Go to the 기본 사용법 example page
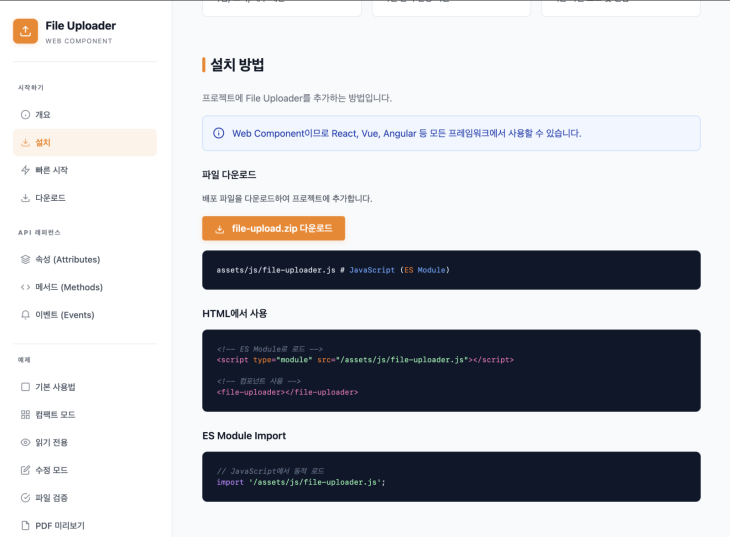The image size is (730, 537). pyautogui.click(x=55, y=387)
